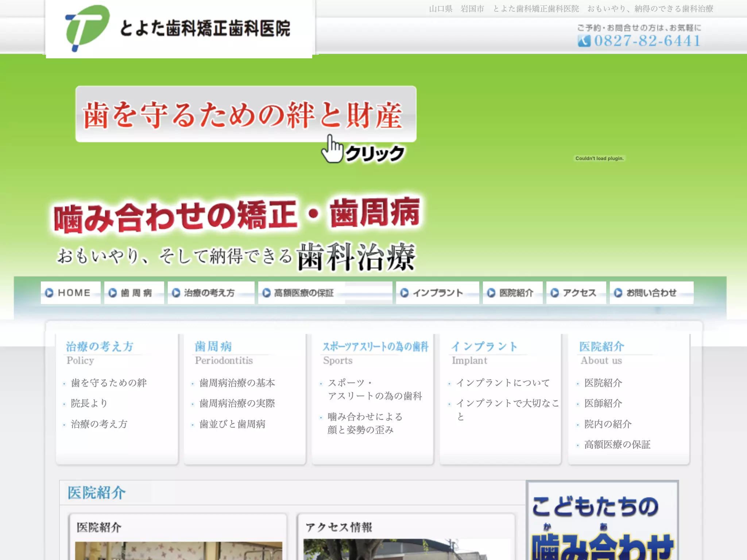Click the arrow icon beside インプラント in the nav bar

[x=404, y=293]
